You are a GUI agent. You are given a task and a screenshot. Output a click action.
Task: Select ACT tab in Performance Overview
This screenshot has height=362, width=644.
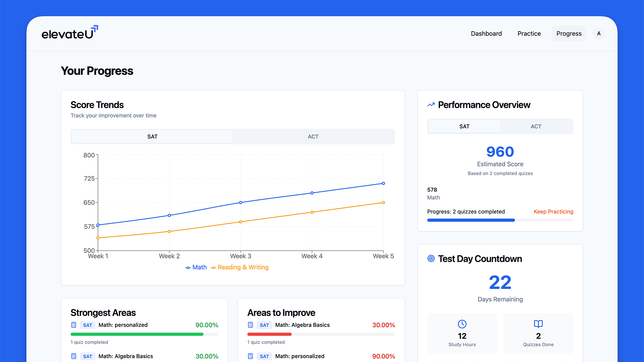(536, 126)
